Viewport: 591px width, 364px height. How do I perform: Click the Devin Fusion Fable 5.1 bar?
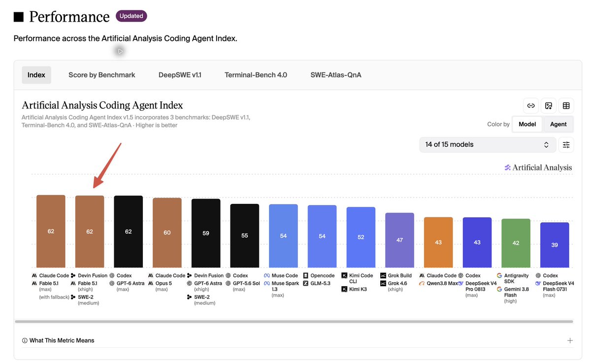(90, 232)
